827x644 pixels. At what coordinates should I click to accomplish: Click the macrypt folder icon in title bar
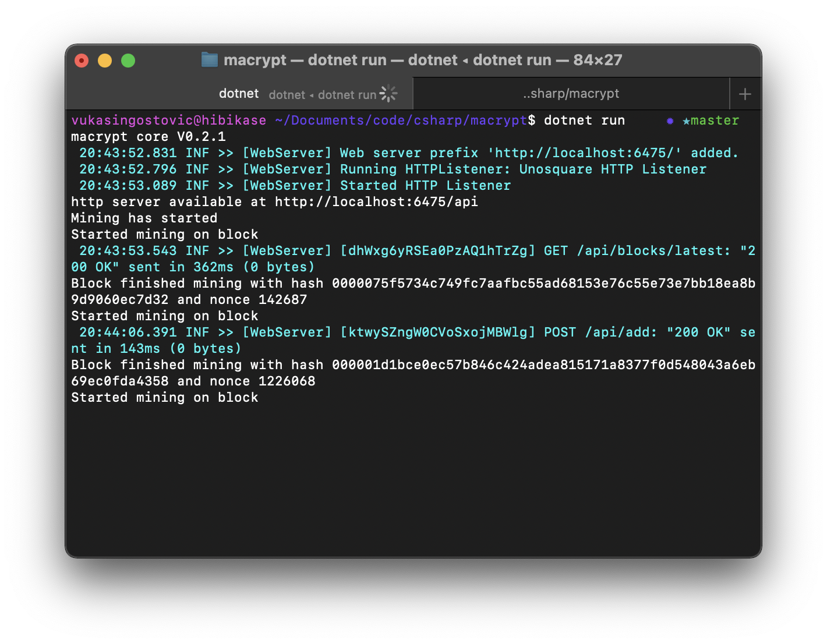click(209, 60)
